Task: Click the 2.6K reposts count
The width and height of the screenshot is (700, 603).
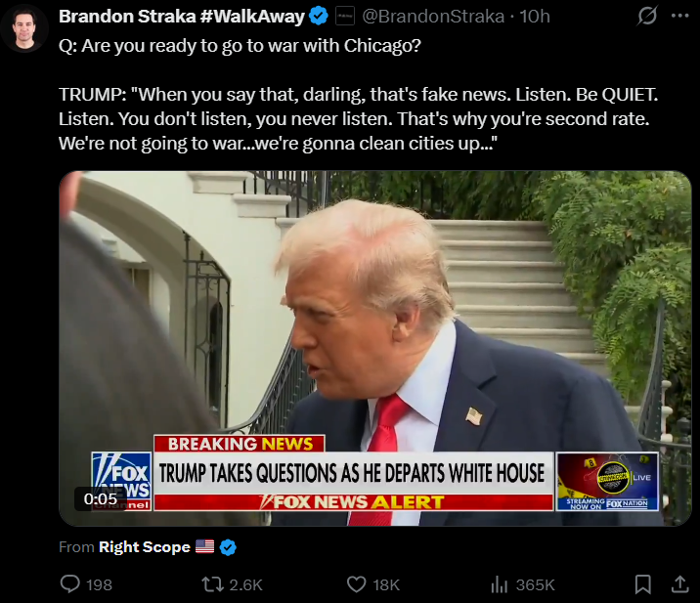Action: [x=246, y=584]
